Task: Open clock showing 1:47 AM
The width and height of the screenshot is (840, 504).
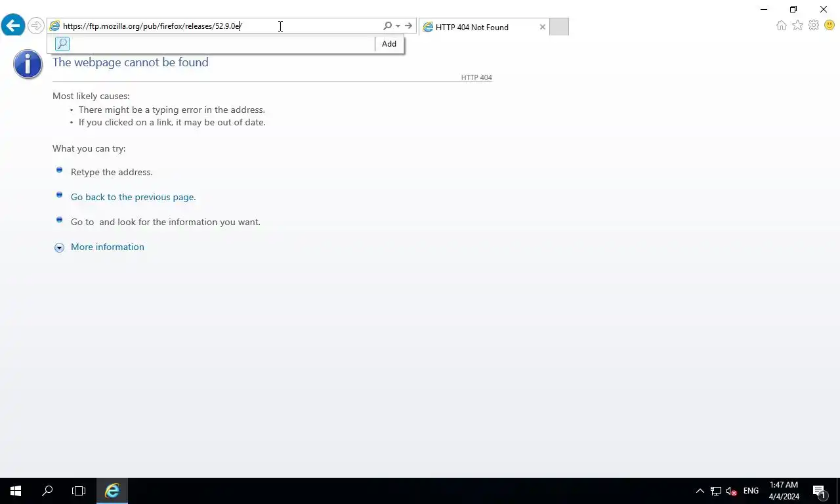Action: click(x=784, y=491)
